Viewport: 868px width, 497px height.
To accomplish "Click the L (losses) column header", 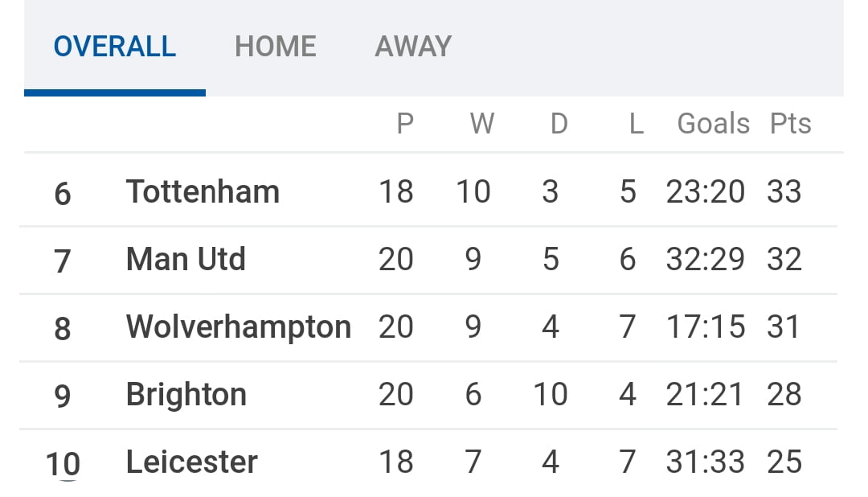I will click(636, 124).
